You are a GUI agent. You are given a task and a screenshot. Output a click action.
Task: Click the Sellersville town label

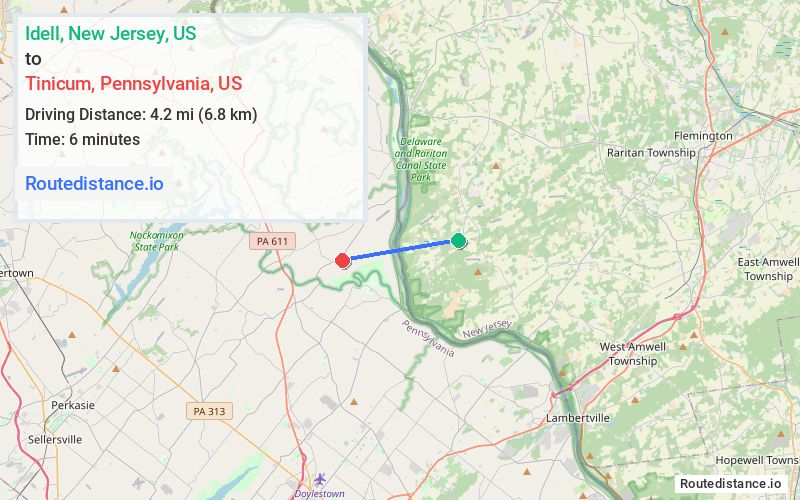[x=55, y=439]
